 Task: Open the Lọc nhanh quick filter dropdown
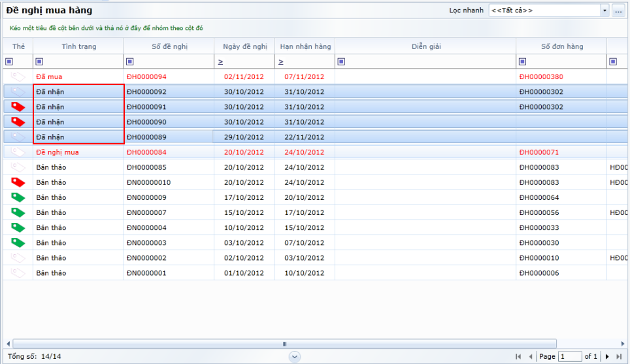click(604, 10)
